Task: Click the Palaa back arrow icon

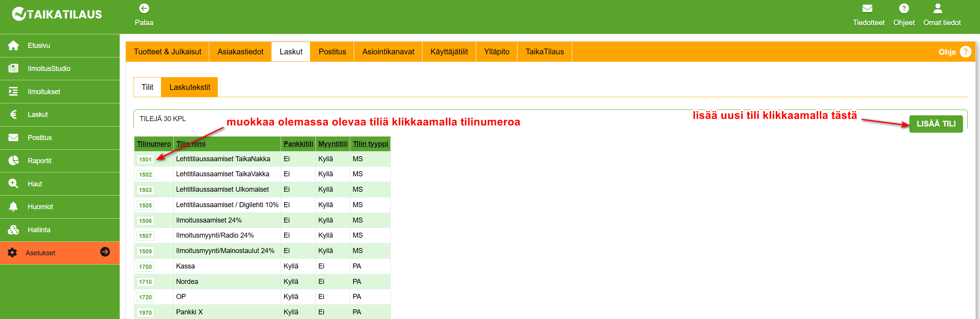Action: (x=144, y=8)
